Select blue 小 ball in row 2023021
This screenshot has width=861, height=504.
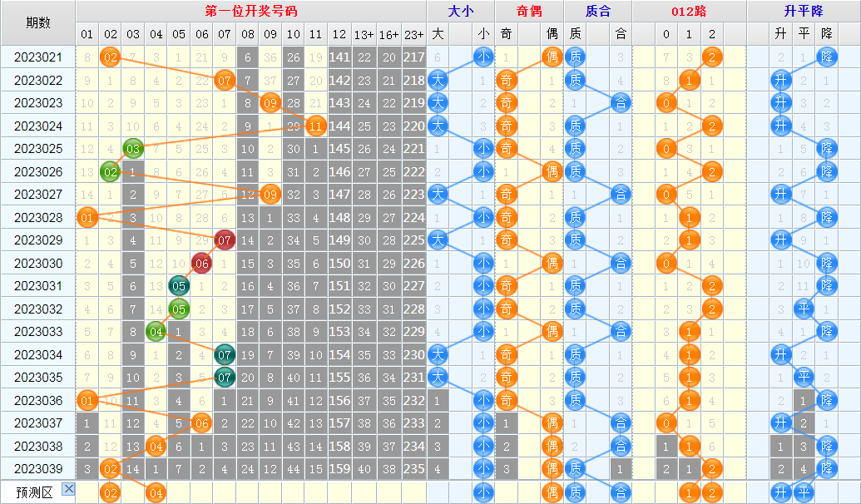coord(483,57)
